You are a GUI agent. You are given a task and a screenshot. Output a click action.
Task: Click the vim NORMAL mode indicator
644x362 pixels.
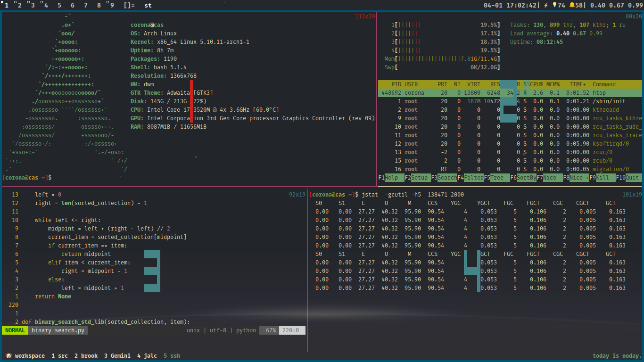(x=15, y=330)
